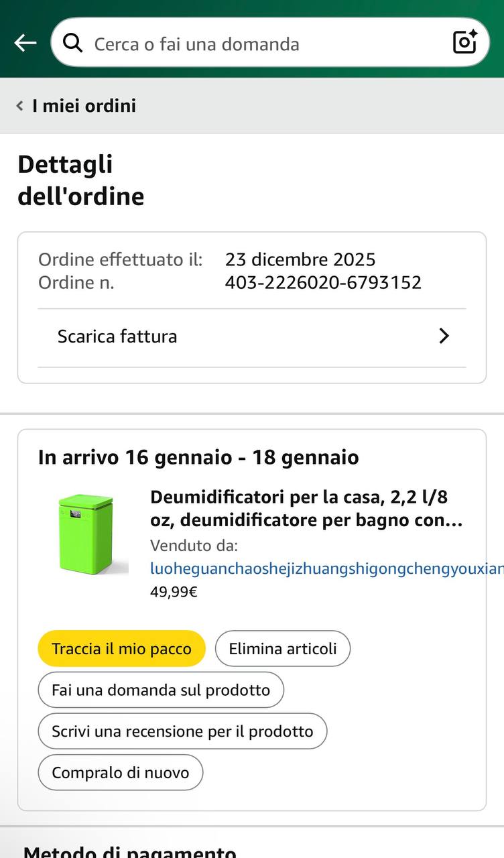This screenshot has width=504, height=858.
Task: Open the camera lens search icon
Action: pyautogui.click(x=464, y=42)
